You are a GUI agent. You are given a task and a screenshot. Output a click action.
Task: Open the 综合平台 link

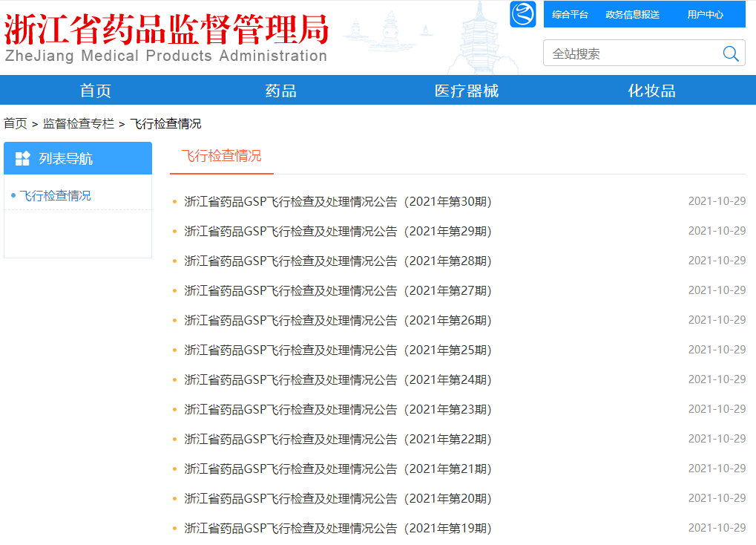(570, 15)
